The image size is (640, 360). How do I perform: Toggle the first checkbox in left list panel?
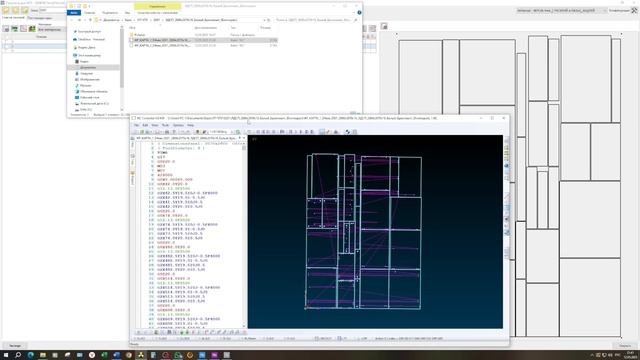click(7, 41)
